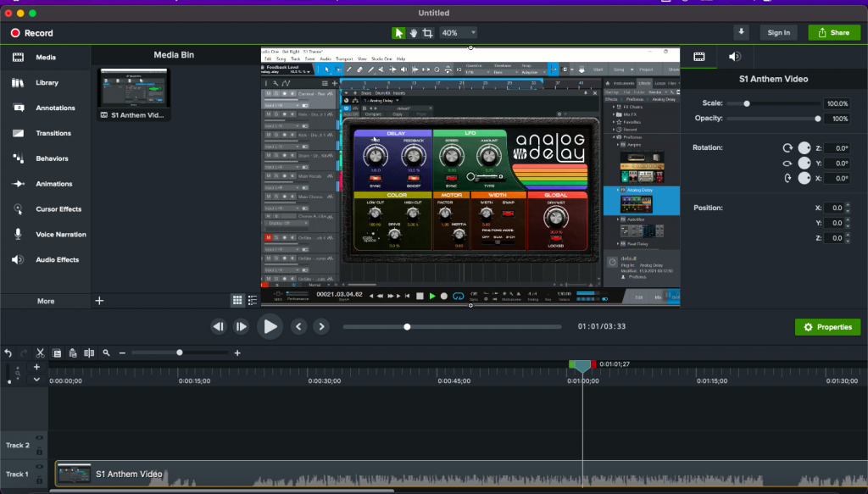
Task: Open the Behaviors tab
Action: click(x=46, y=158)
